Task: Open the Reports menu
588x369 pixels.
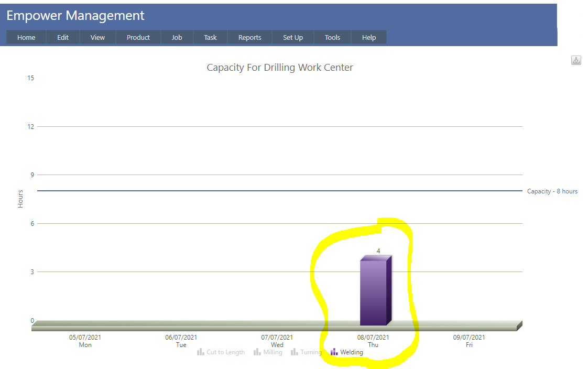Action: [249, 38]
